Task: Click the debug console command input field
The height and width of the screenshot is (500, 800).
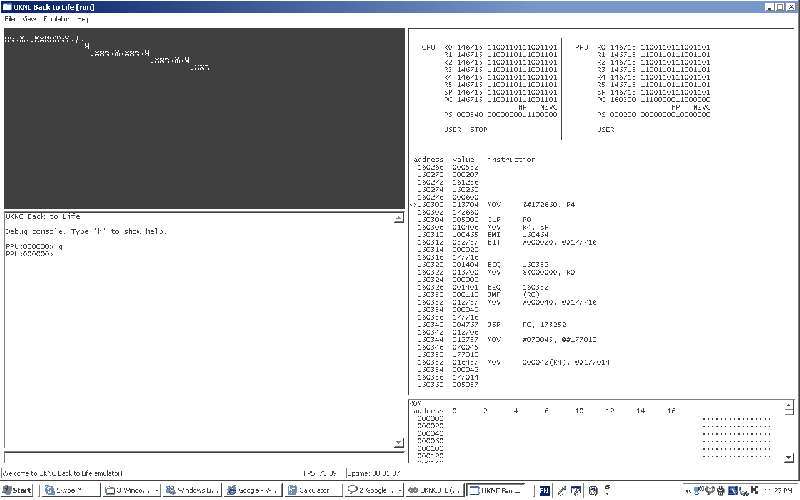Action: [204, 457]
